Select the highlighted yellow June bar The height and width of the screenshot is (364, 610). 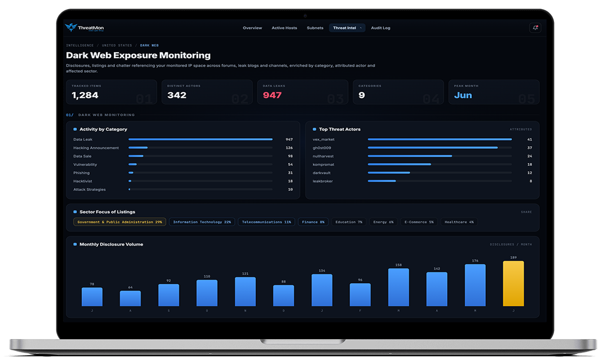(x=513, y=284)
